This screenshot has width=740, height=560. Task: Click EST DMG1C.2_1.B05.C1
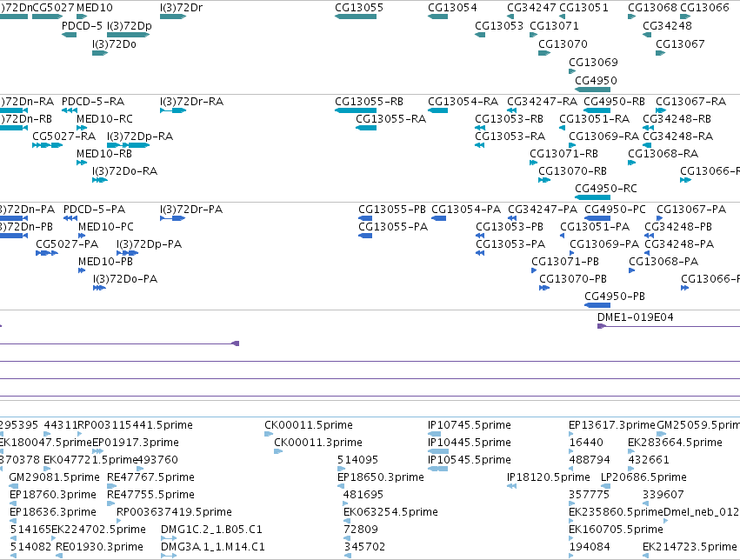click(211, 530)
